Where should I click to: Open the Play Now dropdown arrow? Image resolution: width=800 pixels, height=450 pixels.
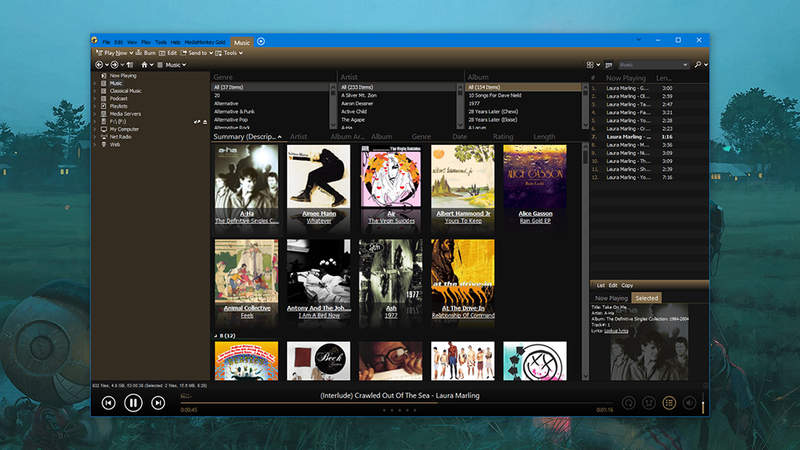tap(131, 53)
